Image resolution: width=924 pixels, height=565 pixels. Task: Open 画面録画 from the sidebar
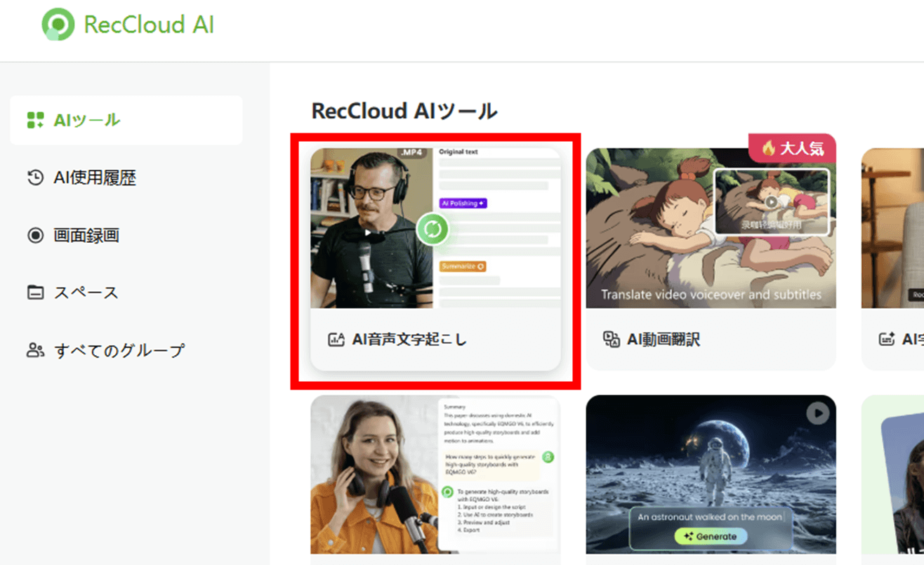tap(86, 235)
